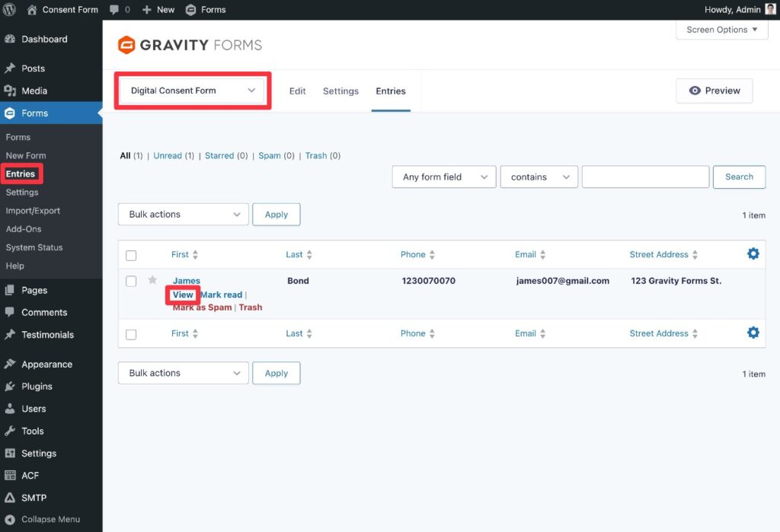View the James entry details
This screenshot has width=780, height=532.
pyautogui.click(x=183, y=295)
